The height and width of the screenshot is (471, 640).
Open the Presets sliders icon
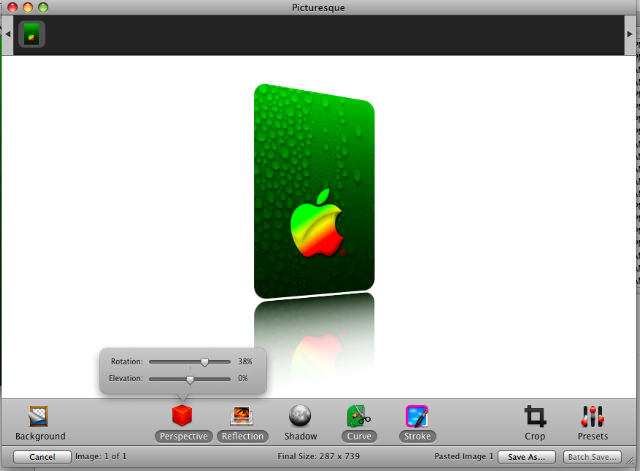pyautogui.click(x=593, y=416)
